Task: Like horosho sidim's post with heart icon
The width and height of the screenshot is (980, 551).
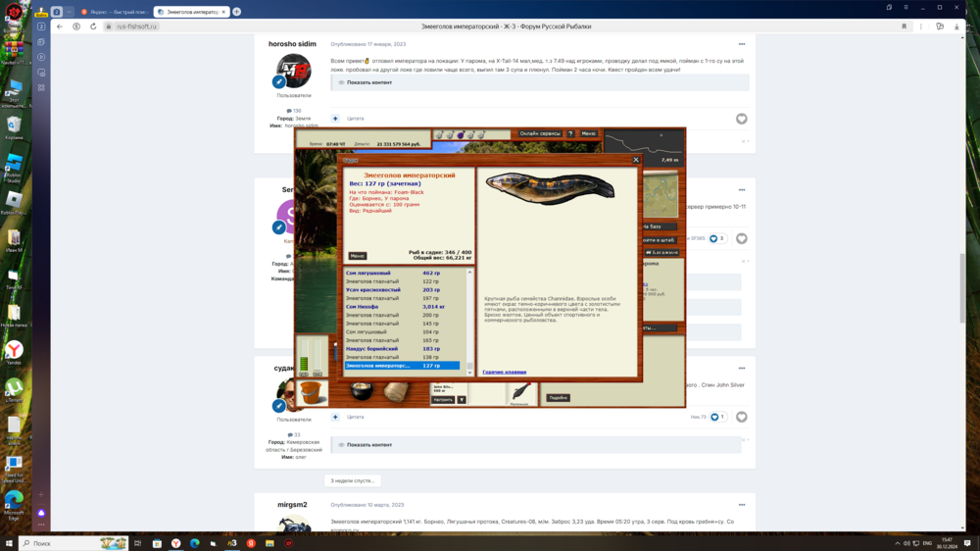Action: pyautogui.click(x=741, y=119)
